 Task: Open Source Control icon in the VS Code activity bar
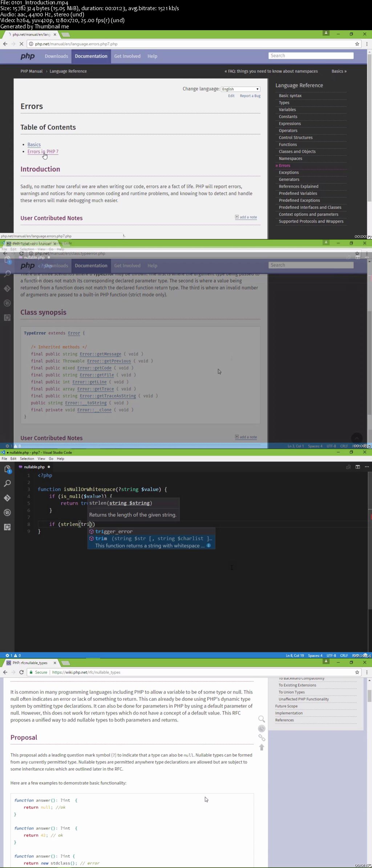click(x=7, y=498)
